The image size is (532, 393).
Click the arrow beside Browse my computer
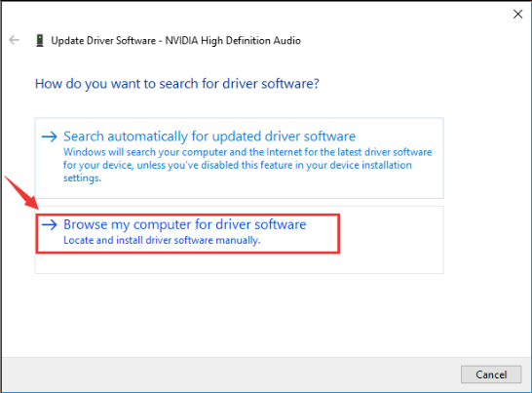pos(50,224)
